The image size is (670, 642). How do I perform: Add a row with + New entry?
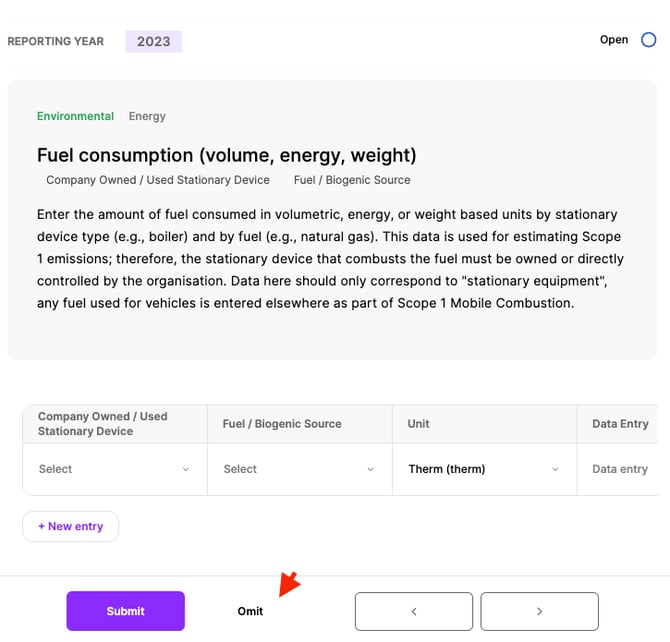click(x=71, y=526)
